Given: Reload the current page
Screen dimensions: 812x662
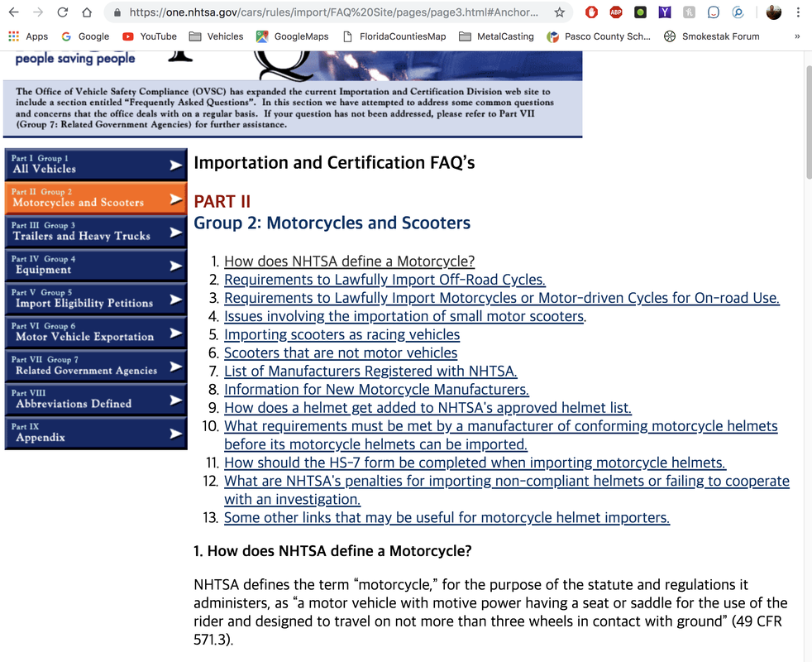Looking at the screenshot, I should (x=62, y=12).
